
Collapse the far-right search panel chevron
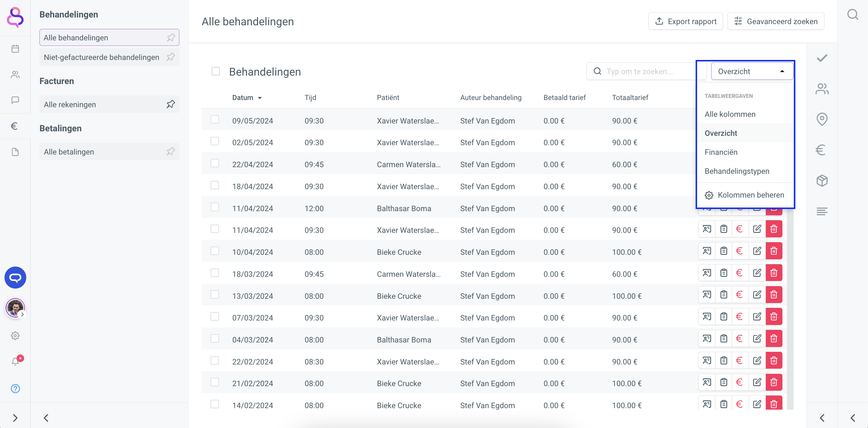pos(853,417)
